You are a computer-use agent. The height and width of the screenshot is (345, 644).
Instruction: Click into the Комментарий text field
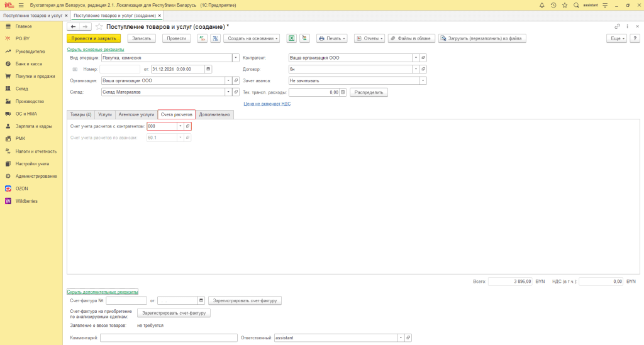[169, 337]
